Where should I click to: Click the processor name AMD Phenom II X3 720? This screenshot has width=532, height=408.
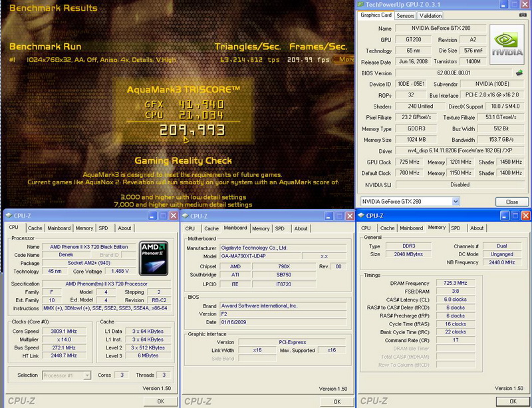tap(89, 247)
